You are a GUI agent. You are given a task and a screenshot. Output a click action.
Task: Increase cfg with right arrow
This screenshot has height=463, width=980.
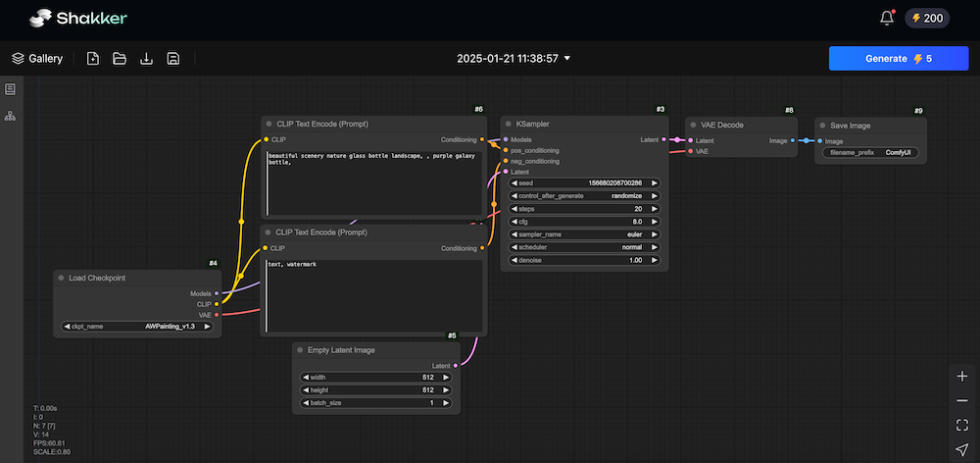click(x=655, y=222)
